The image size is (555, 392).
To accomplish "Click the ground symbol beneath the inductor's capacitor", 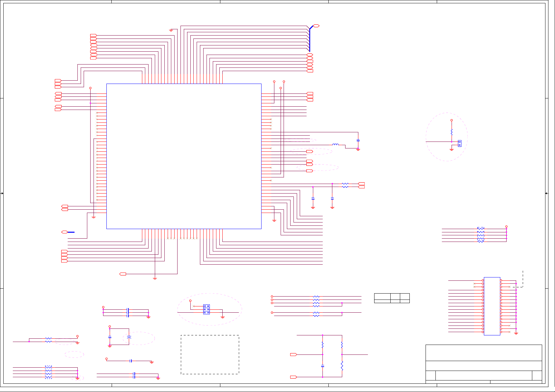I will point(358,149).
